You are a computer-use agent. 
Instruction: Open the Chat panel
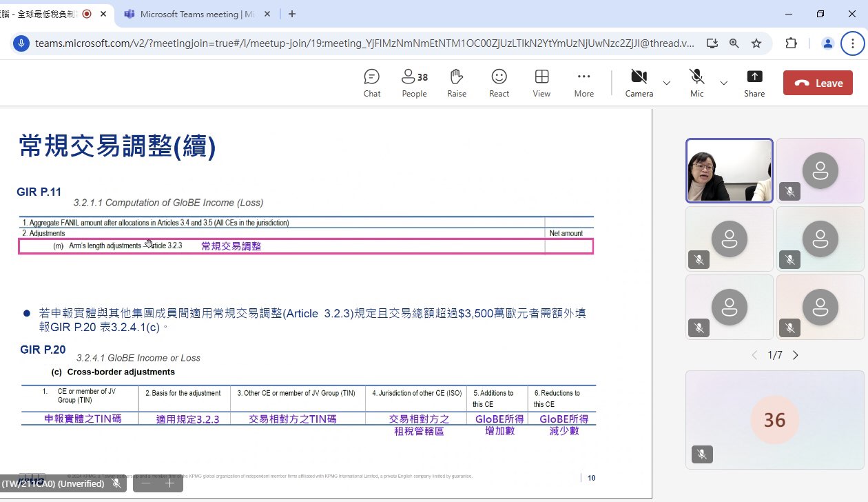(372, 83)
